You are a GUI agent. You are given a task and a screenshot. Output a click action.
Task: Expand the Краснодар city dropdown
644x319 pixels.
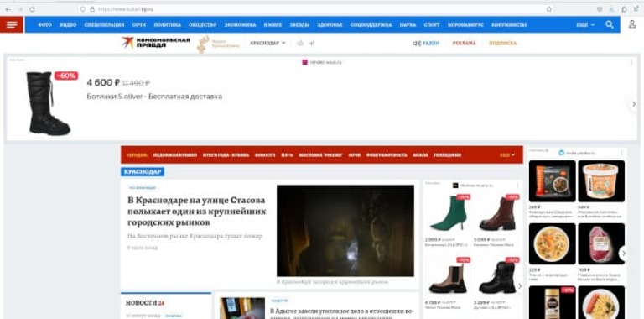(267, 43)
